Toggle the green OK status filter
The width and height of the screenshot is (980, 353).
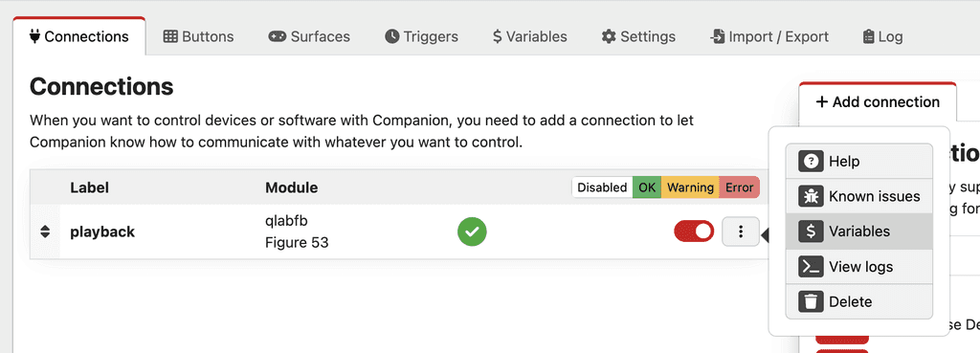click(647, 188)
